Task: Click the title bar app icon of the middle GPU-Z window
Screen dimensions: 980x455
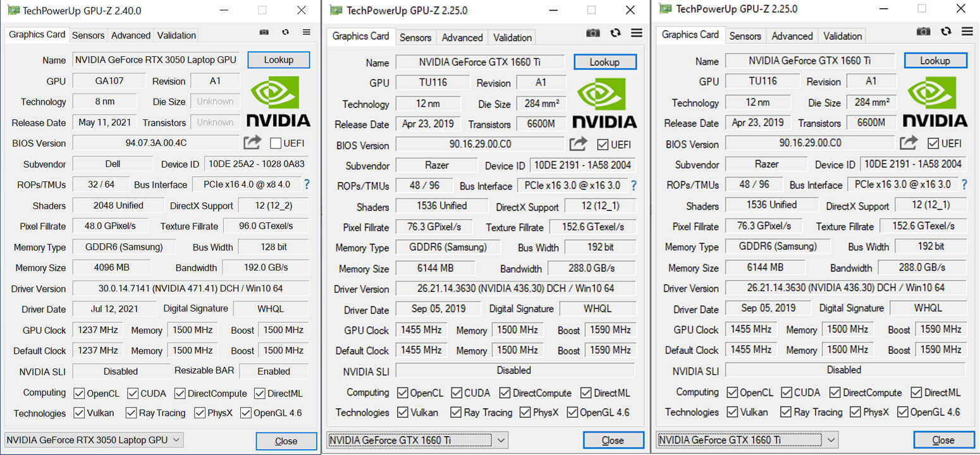Action: [x=336, y=10]
